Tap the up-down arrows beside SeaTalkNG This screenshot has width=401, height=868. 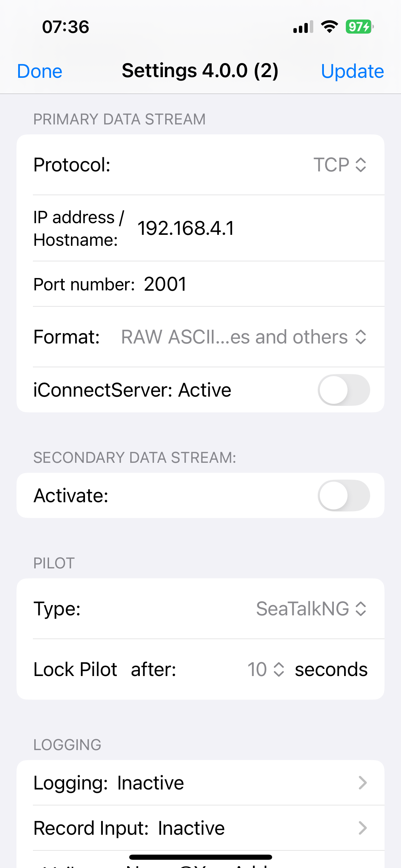click(361, 609)
